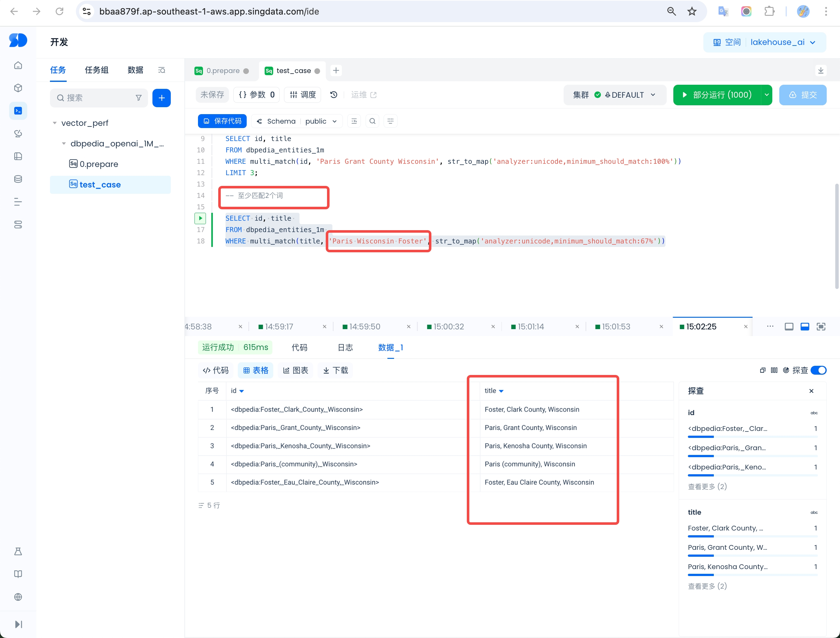Click the download icon at top right of editor
The image size is (840, 638).
click(x=821, y=71)
